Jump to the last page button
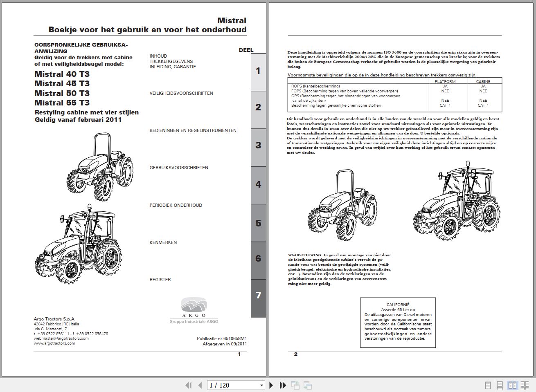 click(283, 385)
